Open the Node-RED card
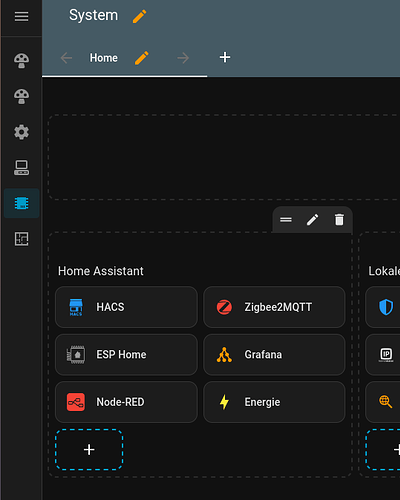 [x=126, y=402]
